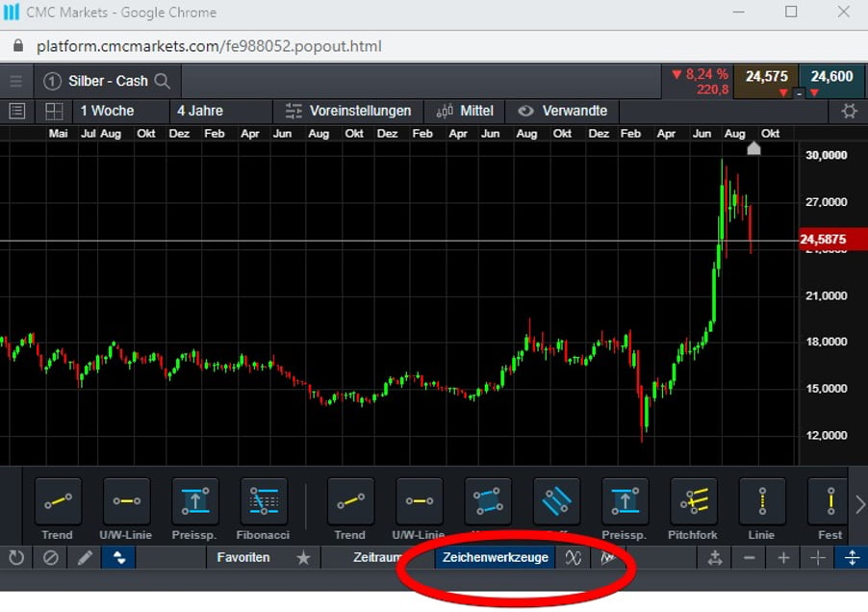Click the 24,575 sell price button
Image resolution: width=868 pixels, height=612 pixels.
tap(766, 77)
